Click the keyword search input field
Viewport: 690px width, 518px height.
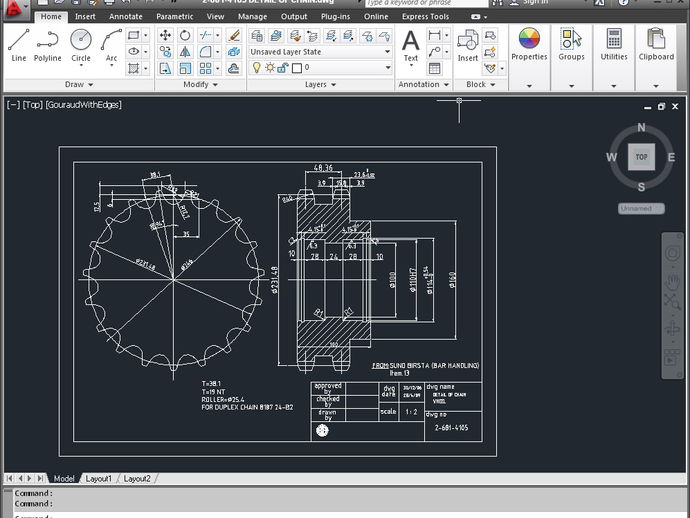click(426, 3)
